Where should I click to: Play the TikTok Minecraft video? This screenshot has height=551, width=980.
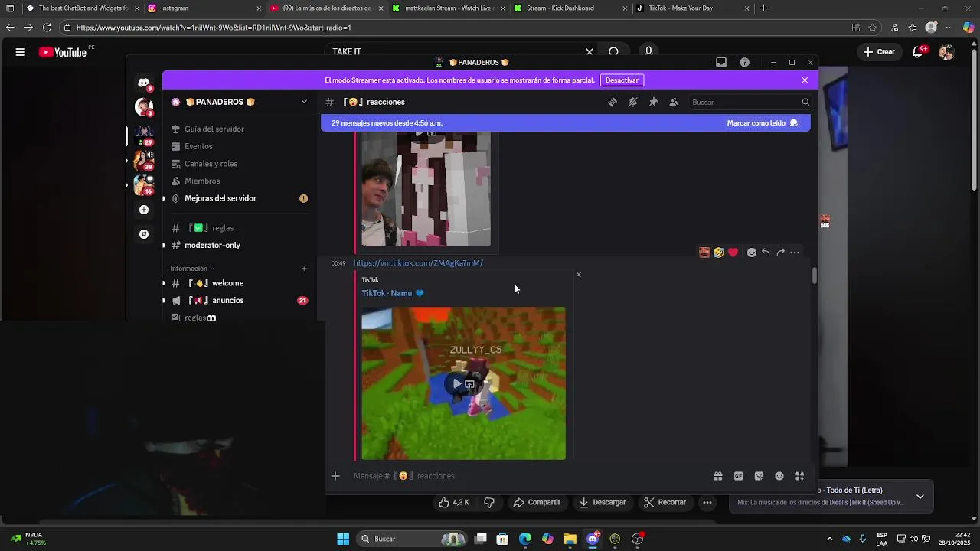[457, 384]
